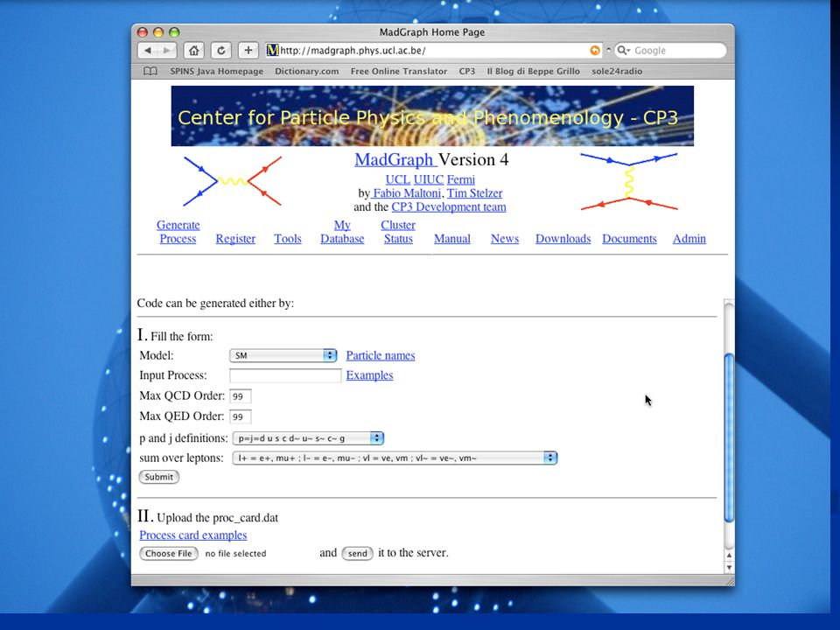Screen dimensions: 840x630
Task: Click the Input Process text field
Action: coord(285,375)
